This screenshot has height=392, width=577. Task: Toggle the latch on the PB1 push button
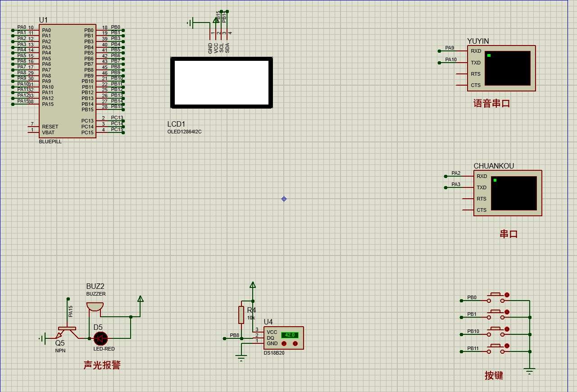click(x=507, y=312)
